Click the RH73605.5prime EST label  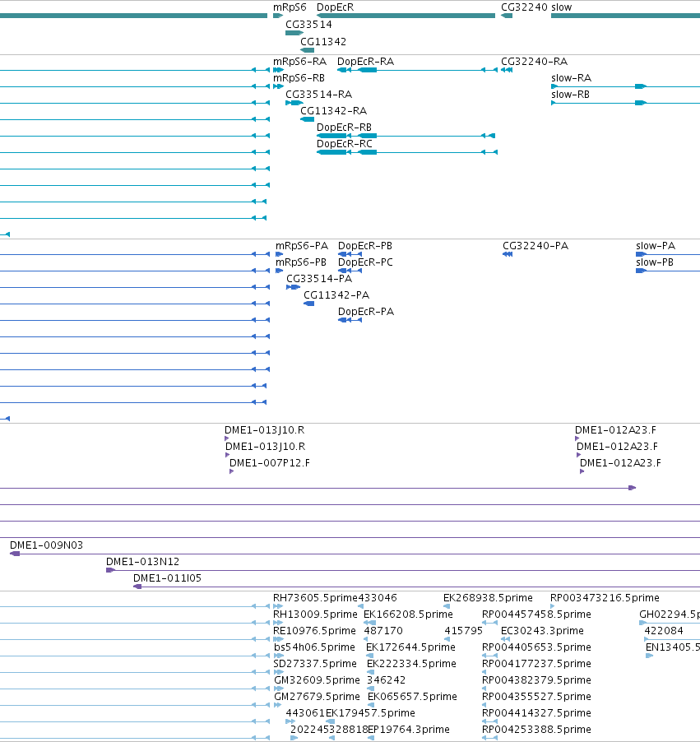pyautogui.click(x=315, y=598)
